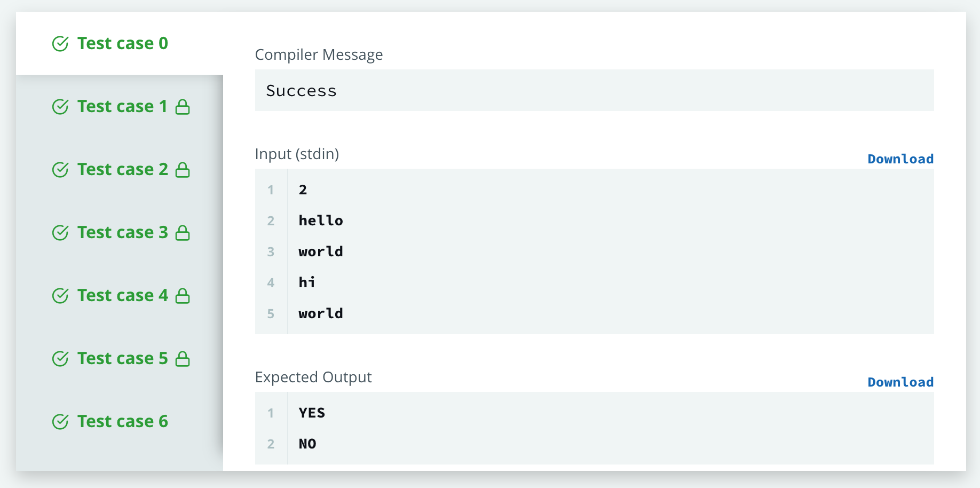Click the passed checkmark icon of Test case 6
The height and width of the screenshot is (488, 980).
click(x=60, y=422)
